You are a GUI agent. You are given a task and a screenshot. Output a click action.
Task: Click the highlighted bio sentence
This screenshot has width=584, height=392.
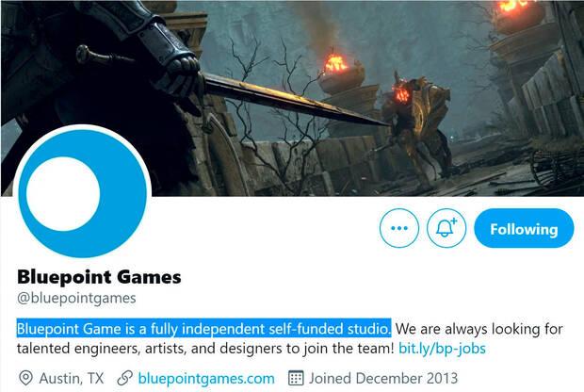click(x=203, y=328)
